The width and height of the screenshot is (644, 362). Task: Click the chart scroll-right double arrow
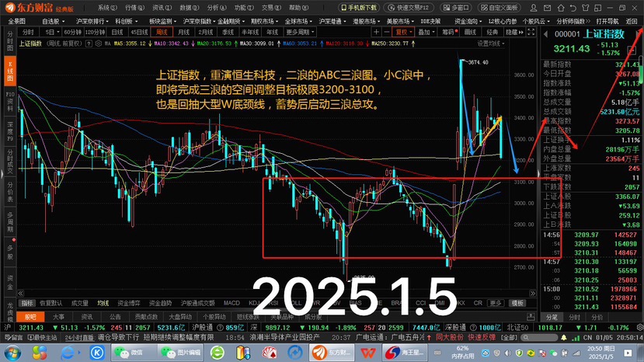point(532,294)
